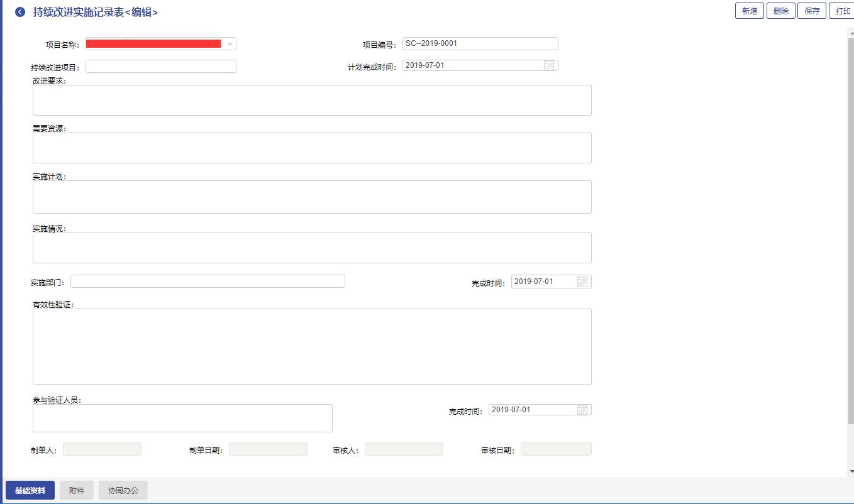Click the 实施部门 input field

pyautogui.click(x=208, y=282)
